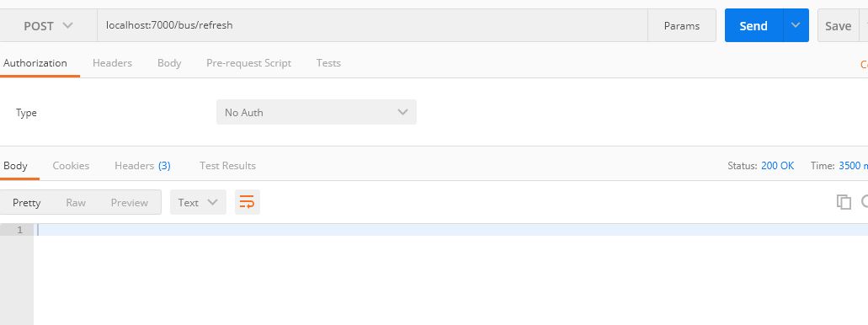Screen dimensions: 868x325
Task: View response Cookies tab
Action: 71,166
